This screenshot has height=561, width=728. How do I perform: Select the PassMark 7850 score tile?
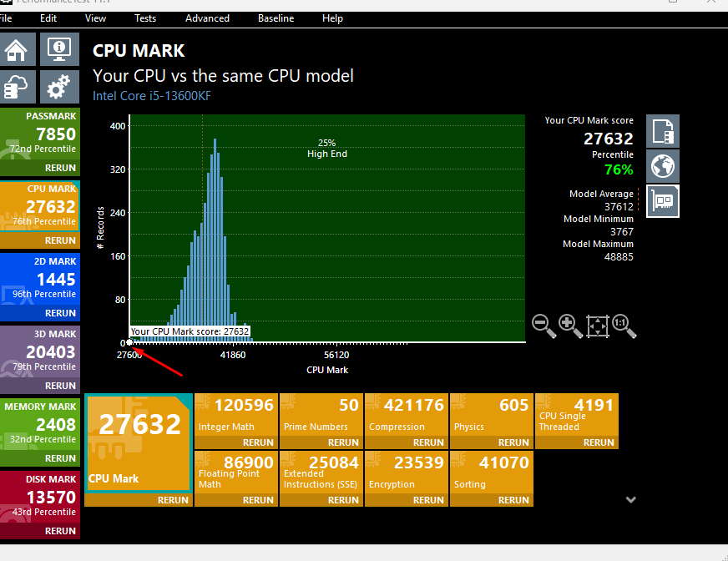[x=40, y=134]
